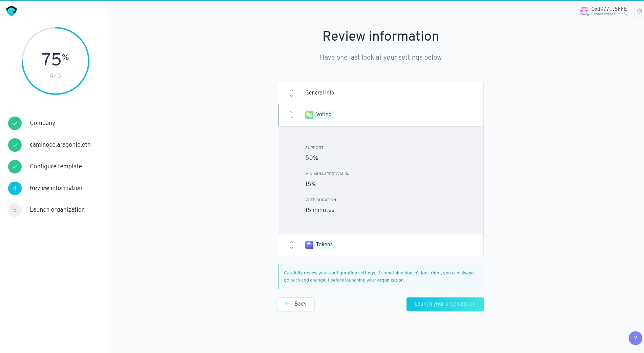Click the Configure template step label

[56, 166]
